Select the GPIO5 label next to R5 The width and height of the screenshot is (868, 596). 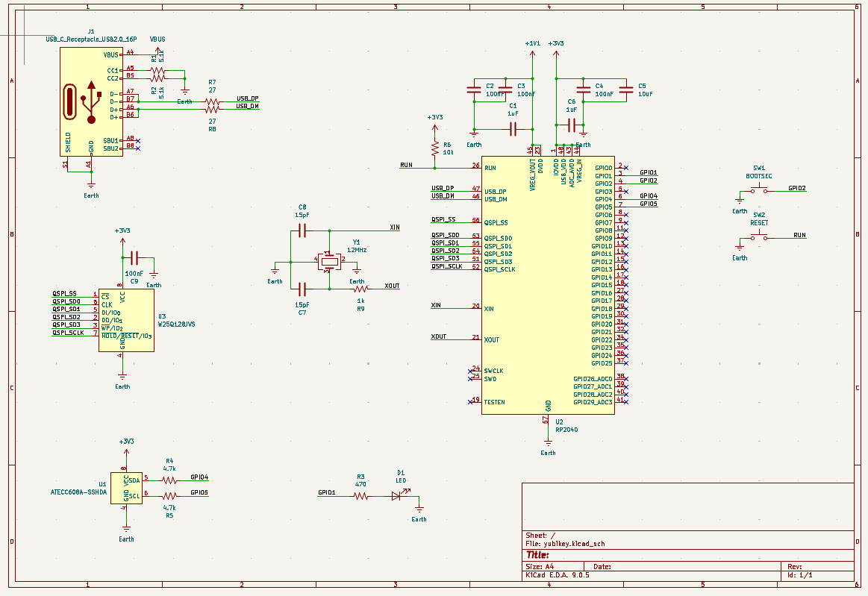tap(199, 493)
